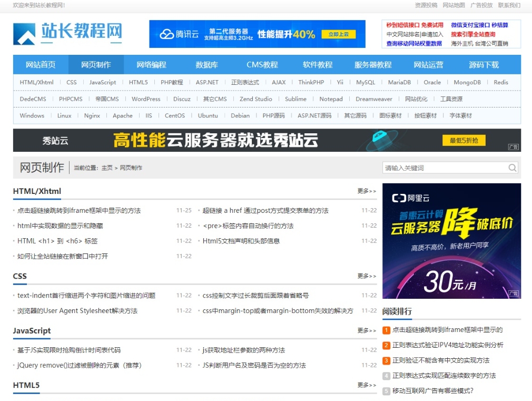Select 网页制作 navigation tab

[96, 64]
